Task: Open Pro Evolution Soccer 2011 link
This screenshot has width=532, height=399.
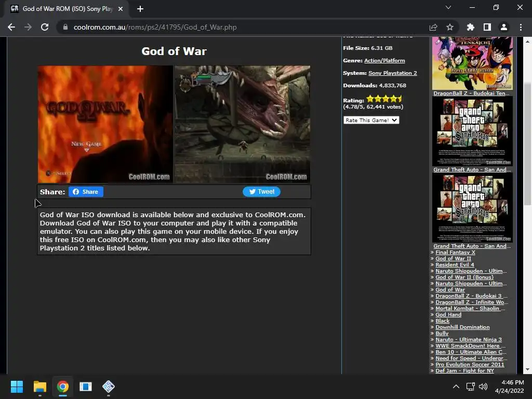Action: 470,364
